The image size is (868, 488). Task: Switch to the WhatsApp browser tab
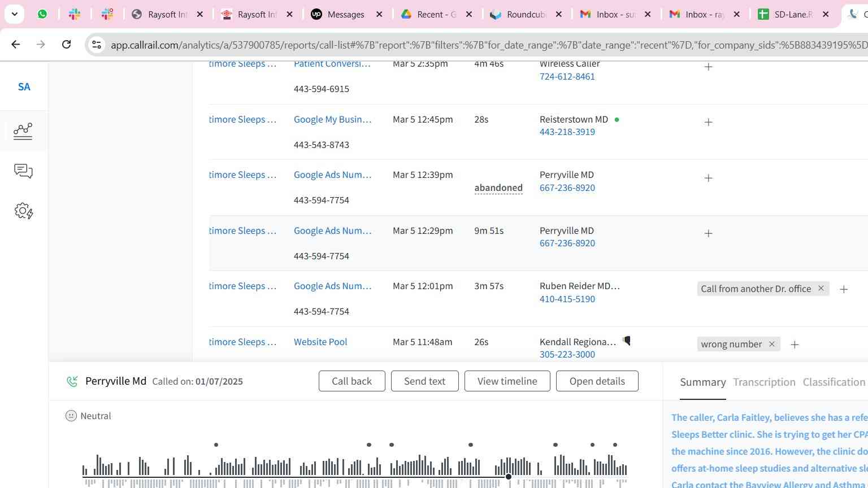[x=42, y=14]
